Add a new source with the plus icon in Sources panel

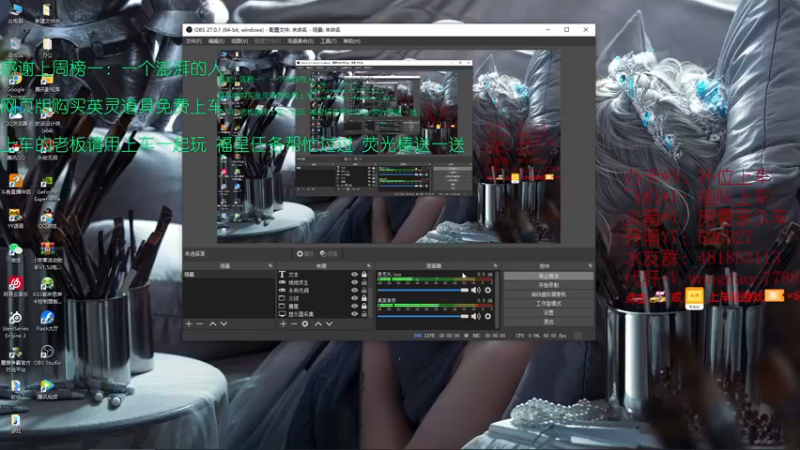(283, 324)
